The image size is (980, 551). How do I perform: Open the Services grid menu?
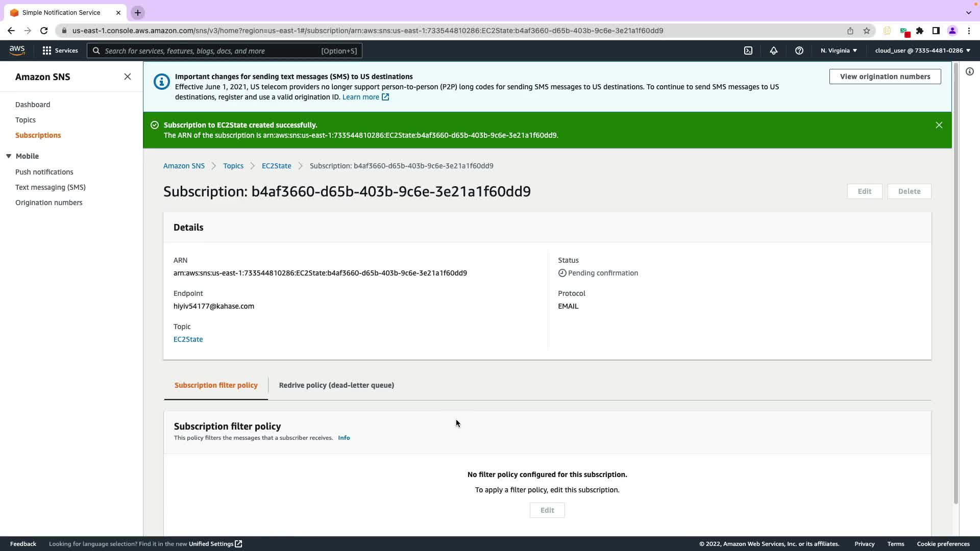pos(60,51)
